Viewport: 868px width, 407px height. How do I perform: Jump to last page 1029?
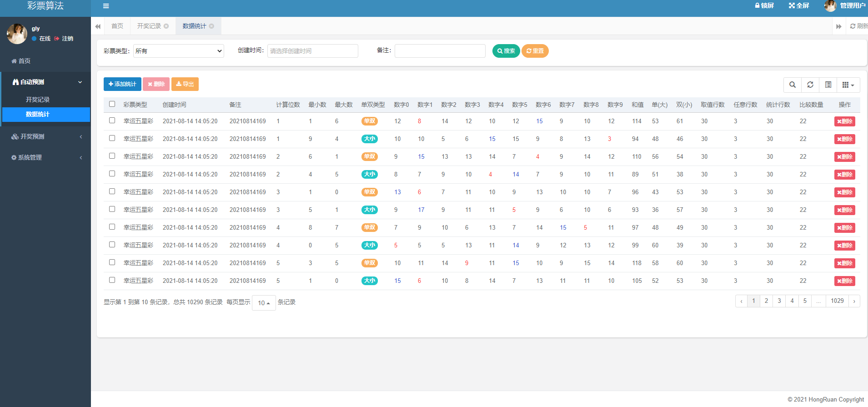837,301
